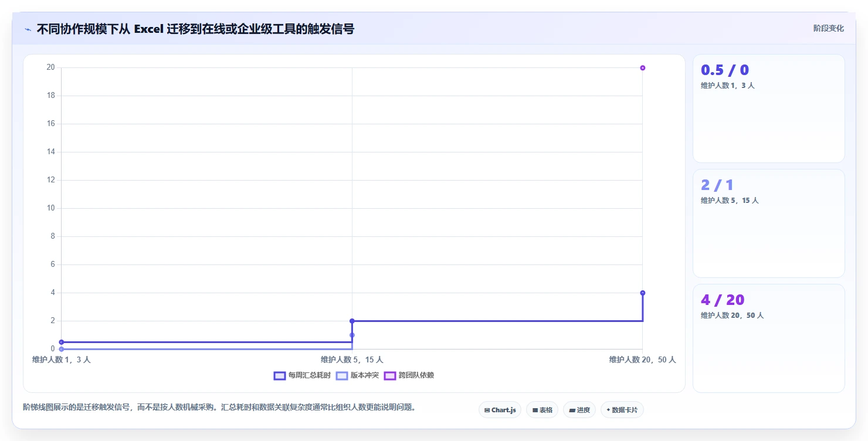Viewport: 868px width, 441px height.
Task: Click the 每周汇总耗时 legend label
Action: point(310,376)
